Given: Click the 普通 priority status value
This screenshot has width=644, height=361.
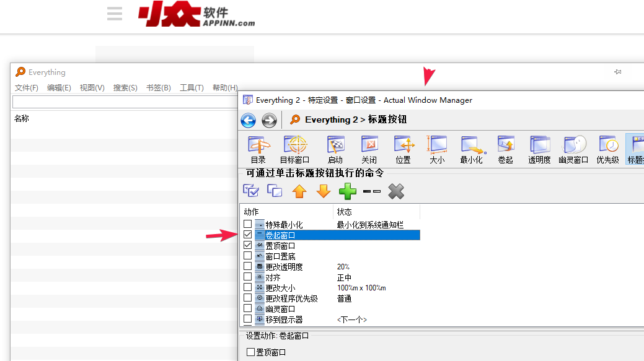Looking at the screenshot, I should tap(344, 298).
